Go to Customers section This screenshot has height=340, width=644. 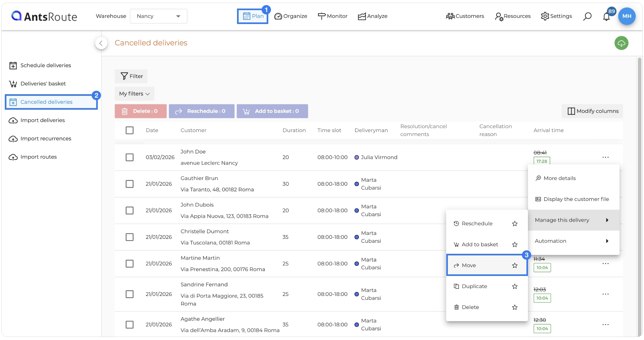tap(465, 16)
